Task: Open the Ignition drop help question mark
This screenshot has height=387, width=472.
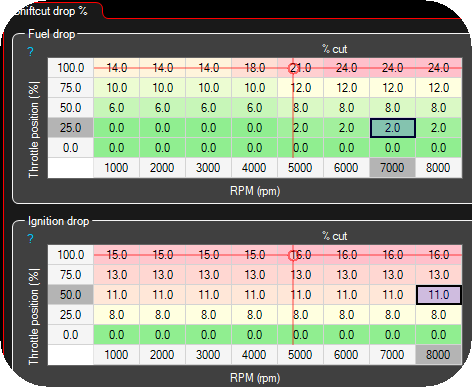Action: tap(30, 239)
